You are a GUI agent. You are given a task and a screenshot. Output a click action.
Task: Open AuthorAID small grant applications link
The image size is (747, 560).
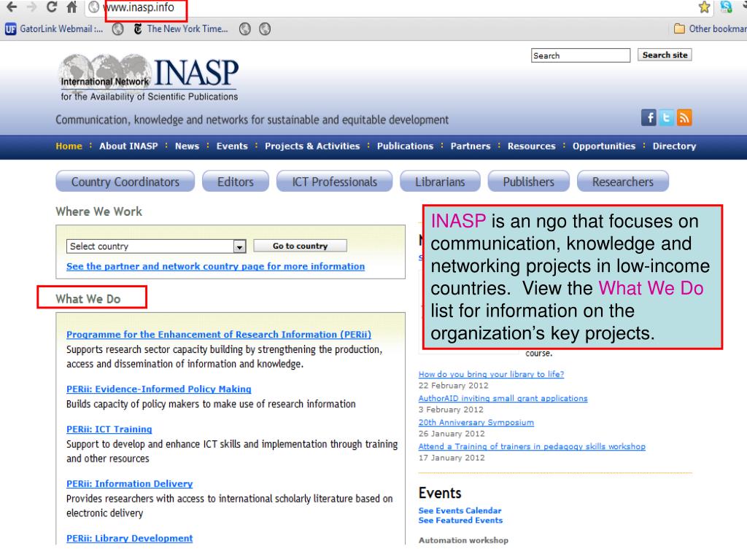[503, 398]
